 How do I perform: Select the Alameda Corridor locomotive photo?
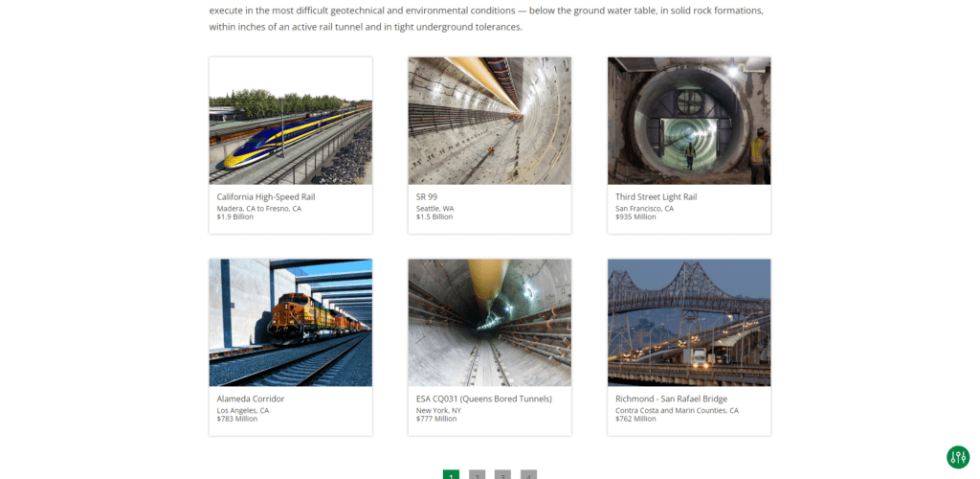pyautogui.click(x=291, y=323)
